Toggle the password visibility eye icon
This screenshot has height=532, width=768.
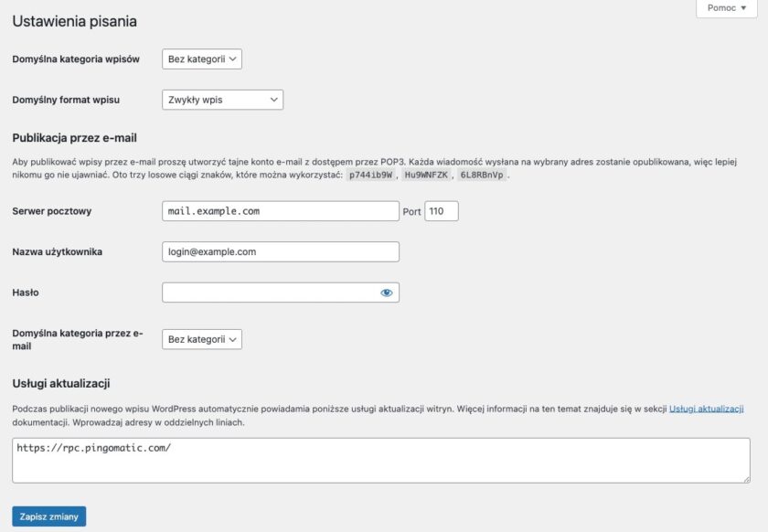pos(387,293)
